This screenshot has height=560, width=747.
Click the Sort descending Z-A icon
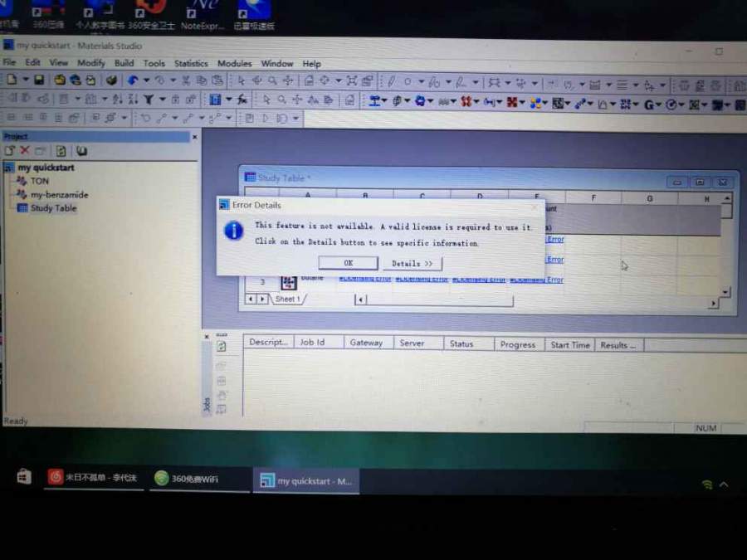coord(134,99)
